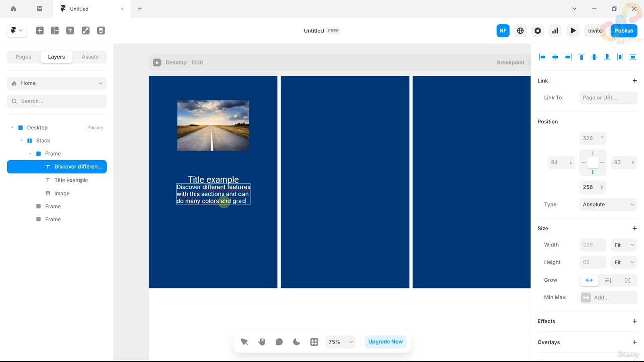Open Type Absolute dropdown
Screen dimensions: 644x362
(608, 205)
